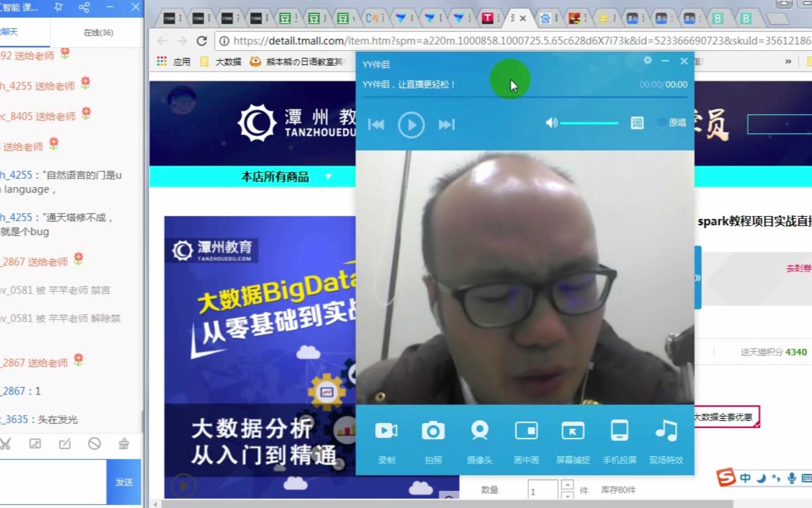Toggle mute on the chat block icon
This screenshot has height=508, width=812.
(x=94, y=443)
